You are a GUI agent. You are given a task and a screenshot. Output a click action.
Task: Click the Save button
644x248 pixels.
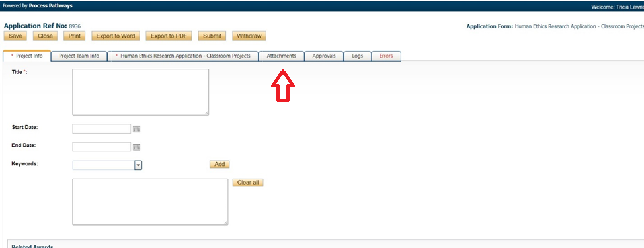pyautogui.click(x=15, y=36)
